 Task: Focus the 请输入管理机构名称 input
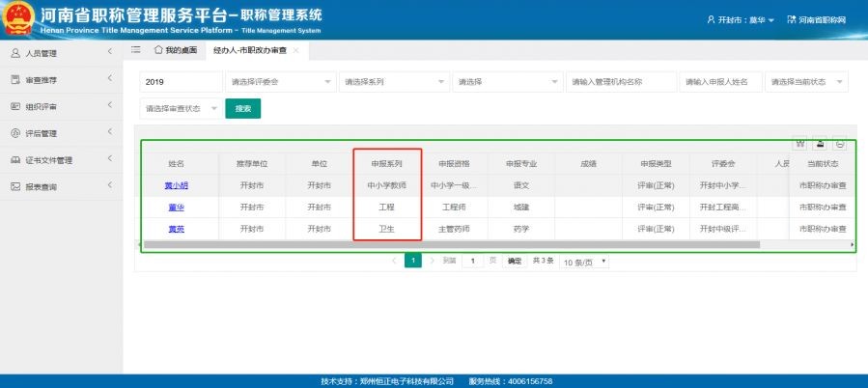(x=621, y=82)
